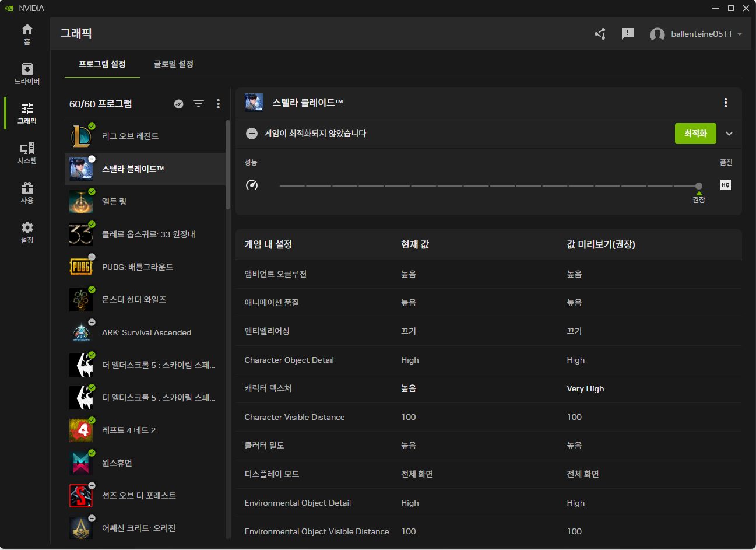Click the Elden Ring game thumbnail

pyautogui.click(x=81, y=202)
